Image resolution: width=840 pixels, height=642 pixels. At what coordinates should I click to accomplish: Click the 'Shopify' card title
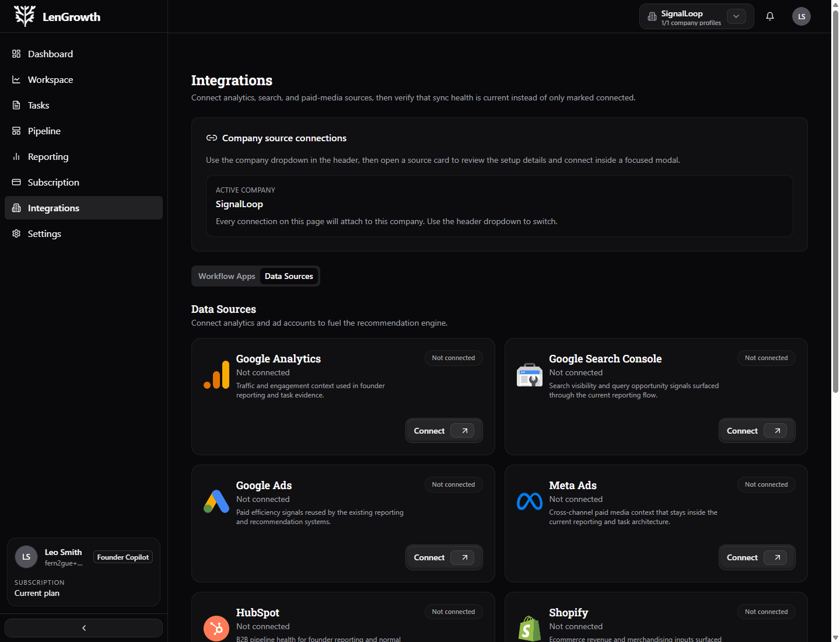569,613
